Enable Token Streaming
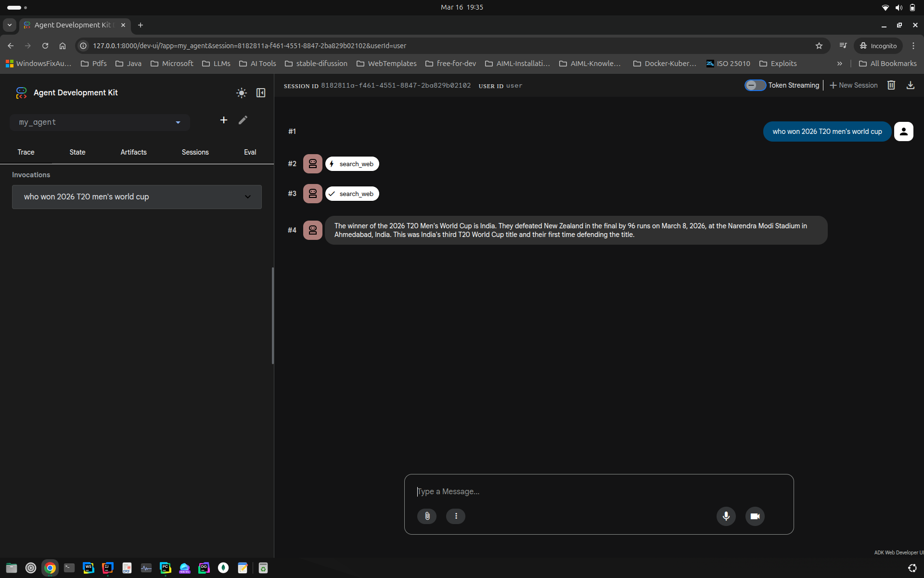The height and width of the screenshot is (578, 924). click(754, 85)
